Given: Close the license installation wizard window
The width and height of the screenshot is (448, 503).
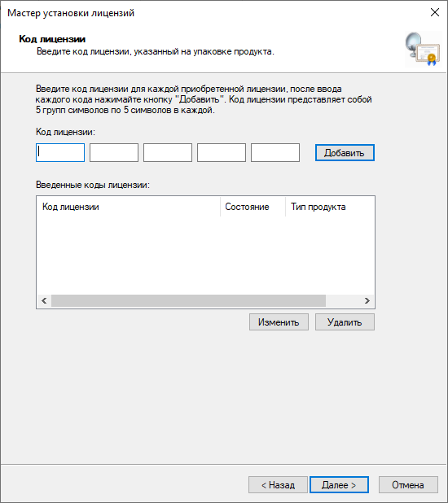Looking at the screenshot, I should (434, 12).
